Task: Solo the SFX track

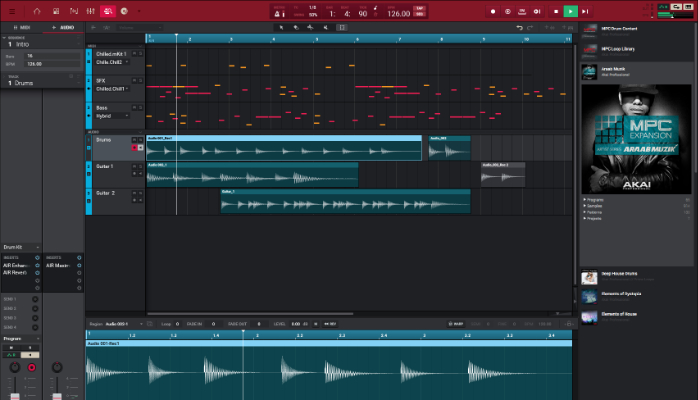Action: [x=140, y=81]
